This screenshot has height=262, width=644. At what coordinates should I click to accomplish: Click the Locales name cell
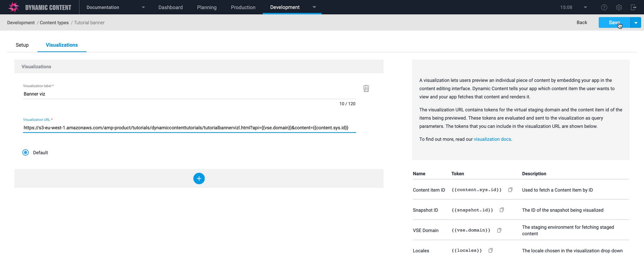pyautogui.click(x=421, y=250)
